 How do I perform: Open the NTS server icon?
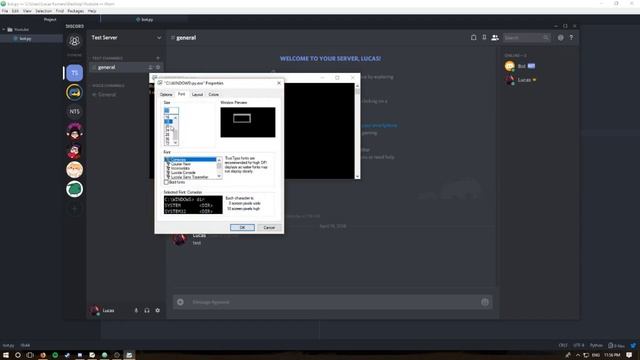(74, 111)
